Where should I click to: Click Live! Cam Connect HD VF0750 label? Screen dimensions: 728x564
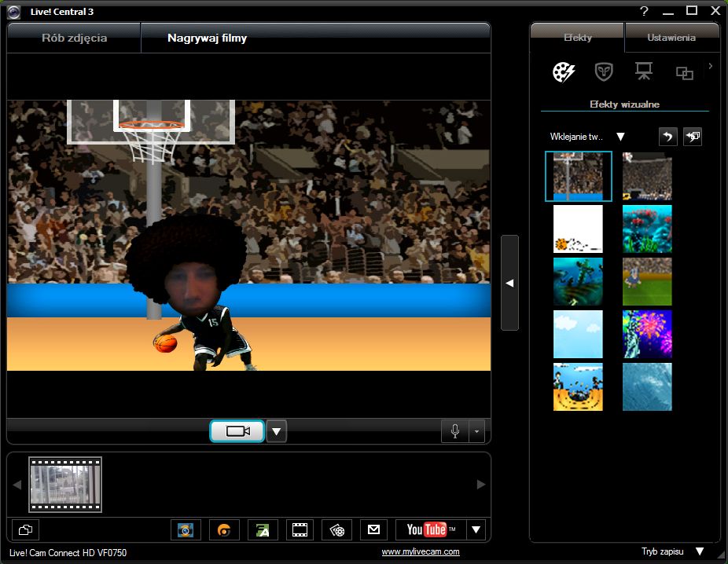pyautogui.click(x=68, y=552)
